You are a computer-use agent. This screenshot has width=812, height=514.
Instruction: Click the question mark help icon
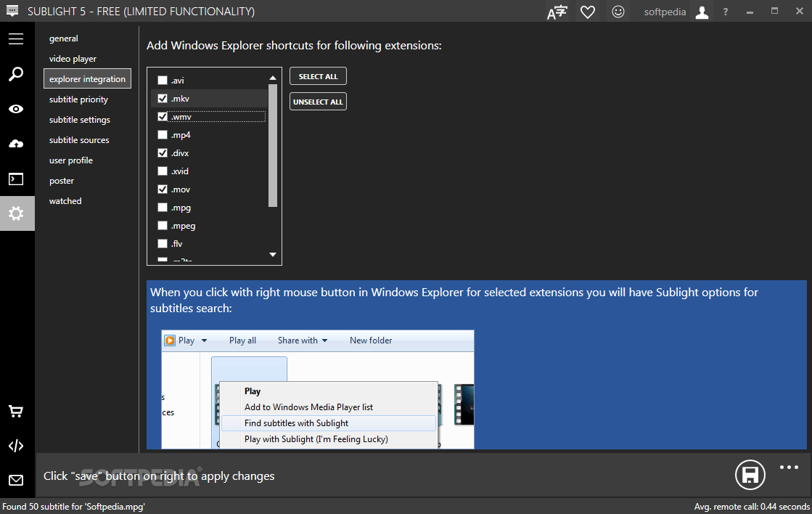[x=726, y=12]
